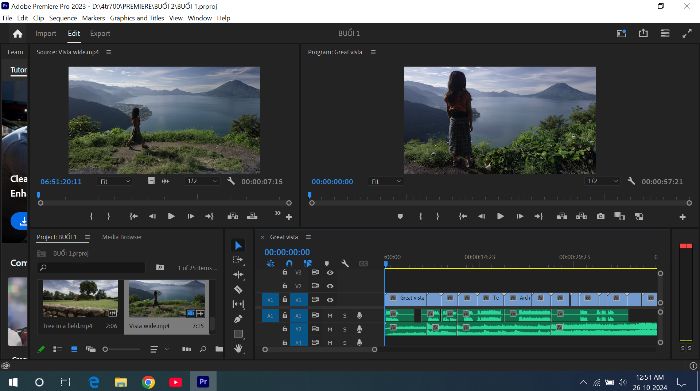Toggle Linked Selection in timeline
This screenshot has width=700, height=391.
pos(308,263)
